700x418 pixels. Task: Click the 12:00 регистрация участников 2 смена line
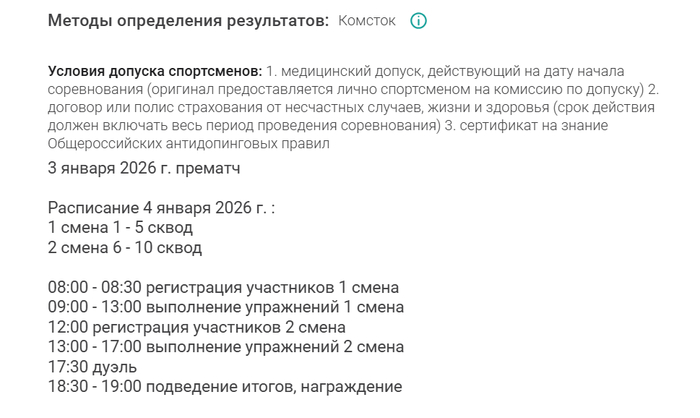coord(196,327)
